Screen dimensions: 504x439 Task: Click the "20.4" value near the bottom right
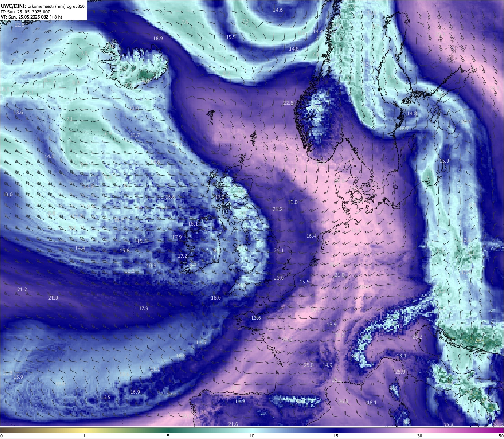(x=448, y=425)
